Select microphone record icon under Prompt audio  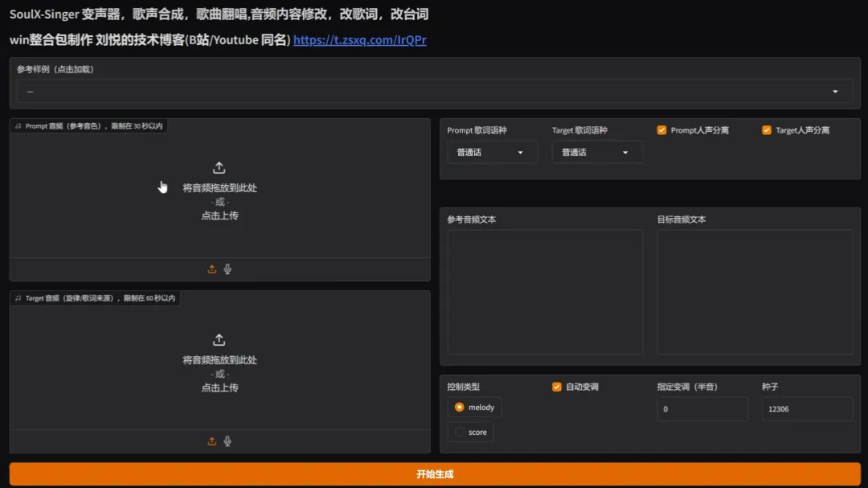click(x=227, y=269)
